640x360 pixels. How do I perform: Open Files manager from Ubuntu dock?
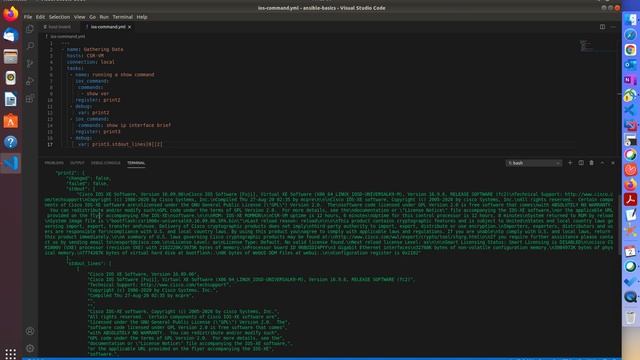(x=11, y=56)
